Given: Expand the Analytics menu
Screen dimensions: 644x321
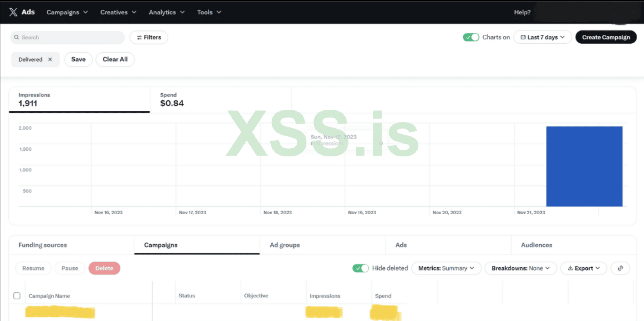Looking at the screenshot, I should (x=167, y=12).
